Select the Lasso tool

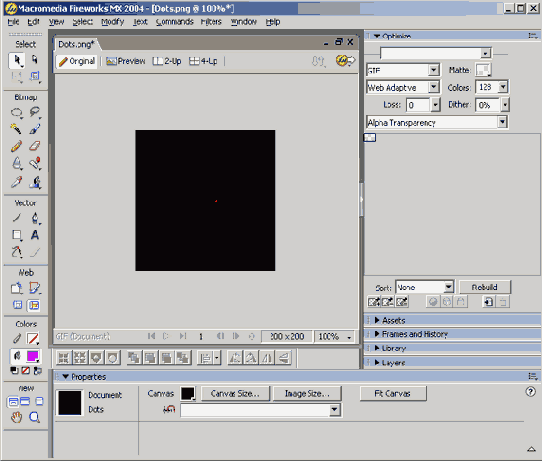pos(35,112)
